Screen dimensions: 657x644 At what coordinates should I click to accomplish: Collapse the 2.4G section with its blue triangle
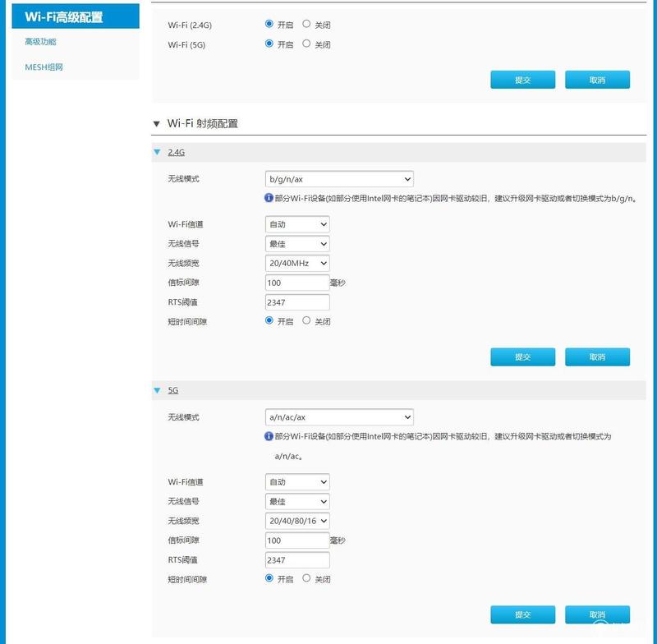[157, 152]
